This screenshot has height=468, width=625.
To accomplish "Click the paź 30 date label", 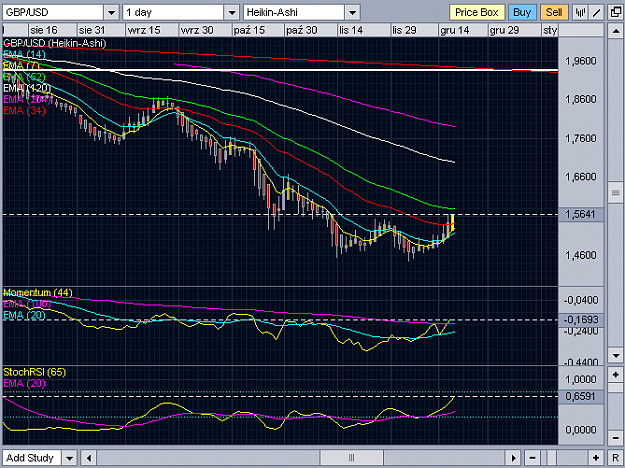I will 302,30.
